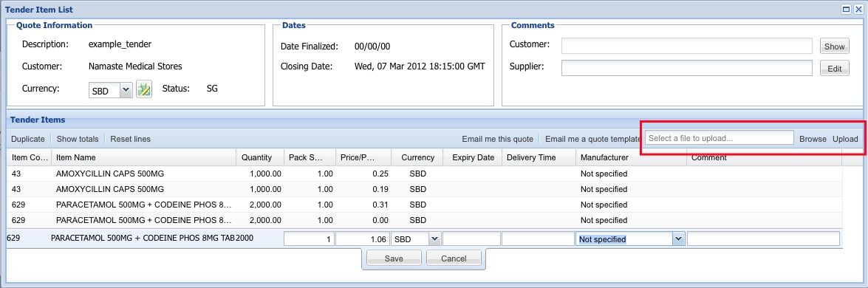This screenshot has height=288, width=868.
Task: Sort by Delivery Time column header
Action: tap(539, 157)
